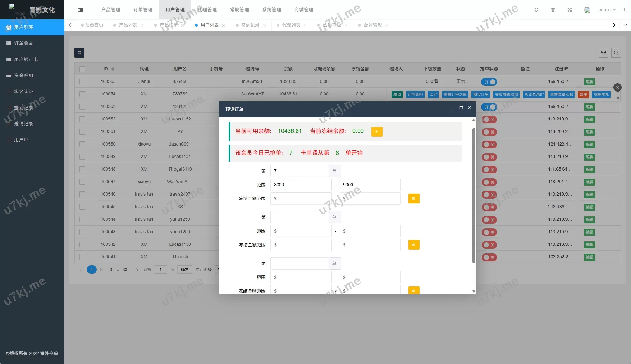Click 确定 pagination confirm button

coord(185,270)
